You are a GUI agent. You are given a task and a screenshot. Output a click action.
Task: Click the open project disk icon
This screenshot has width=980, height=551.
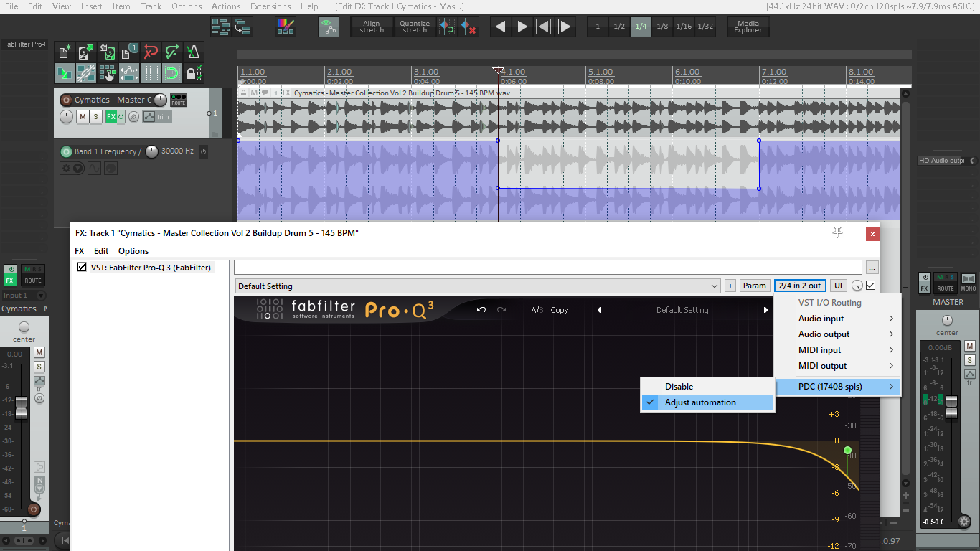pyautogui.click(x=86, y=52)
